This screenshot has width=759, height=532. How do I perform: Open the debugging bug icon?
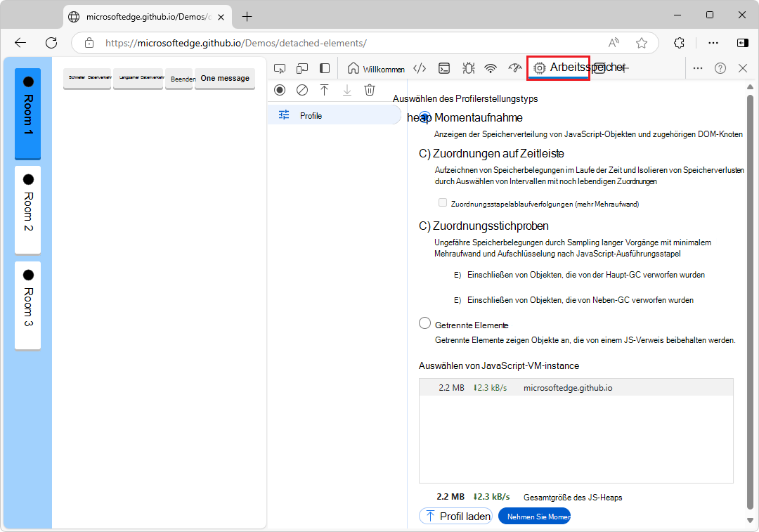(468, 67)
